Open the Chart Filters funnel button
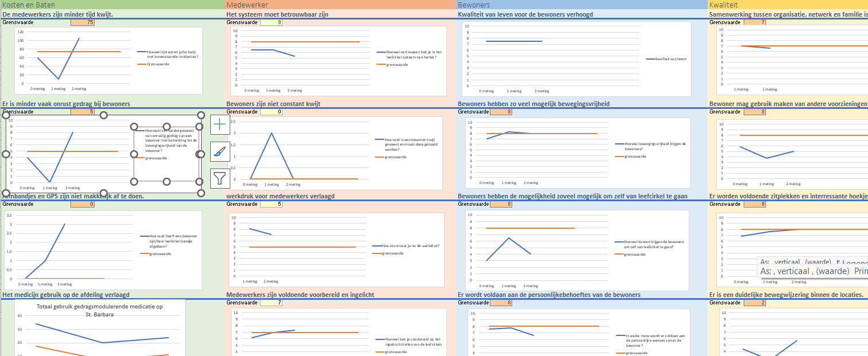Viewport: 868px width, 356px height. [x=221, y=178]
